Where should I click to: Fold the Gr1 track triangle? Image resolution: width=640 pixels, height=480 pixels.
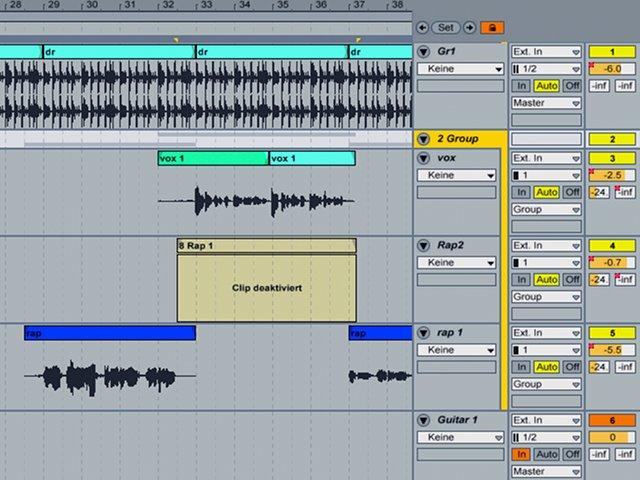click(x=424, y=52)
